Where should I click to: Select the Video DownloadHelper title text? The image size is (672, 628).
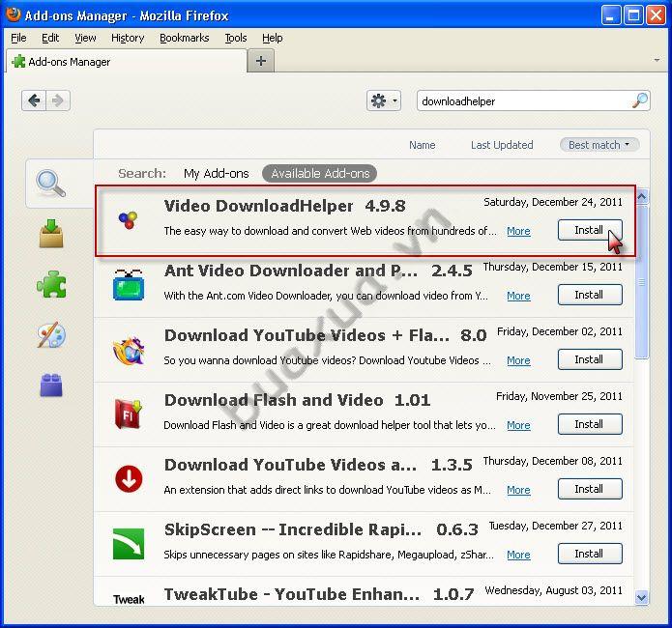258,206
